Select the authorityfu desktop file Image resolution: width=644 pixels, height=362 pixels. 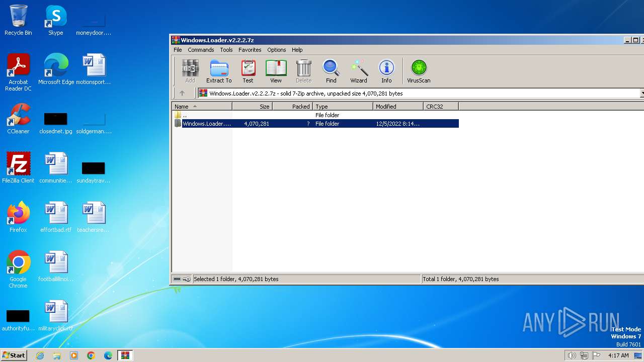18,320
